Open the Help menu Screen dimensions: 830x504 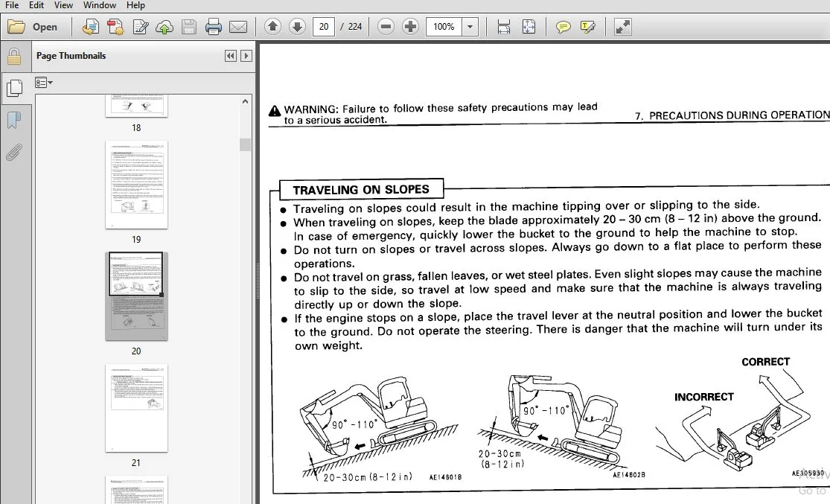pos(135,5)
